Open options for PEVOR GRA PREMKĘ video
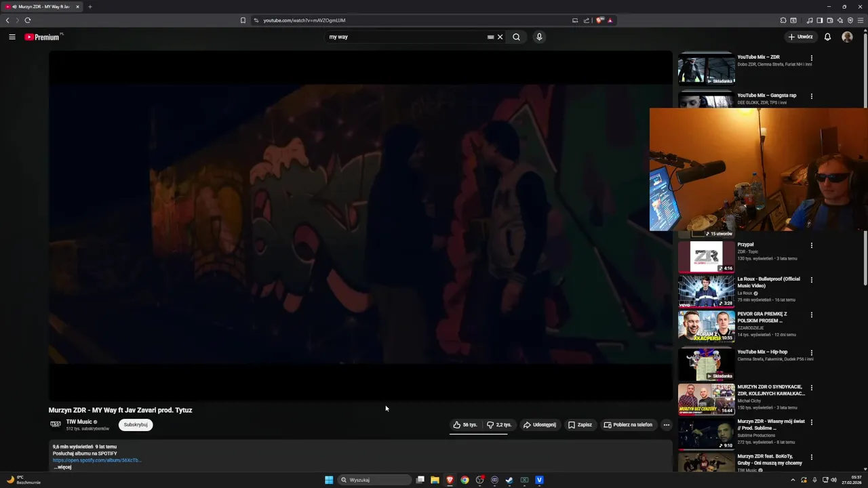 (x=812, y=315)
